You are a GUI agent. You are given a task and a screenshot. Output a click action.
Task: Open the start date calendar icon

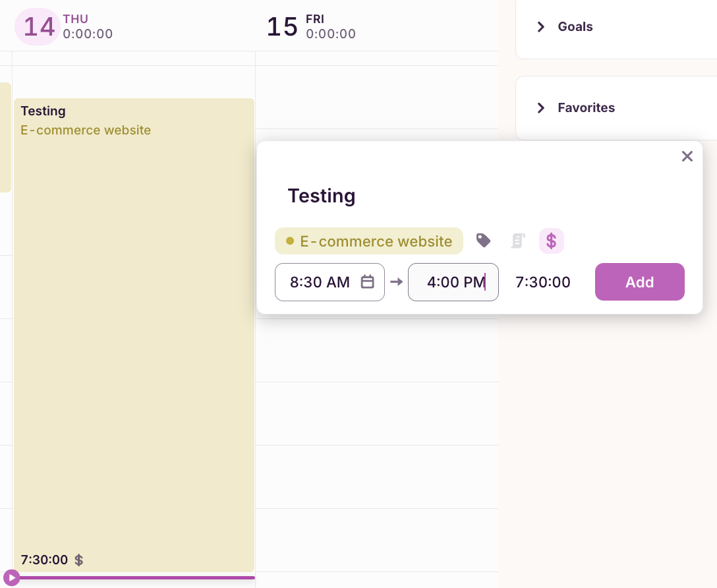pos(368,282)
